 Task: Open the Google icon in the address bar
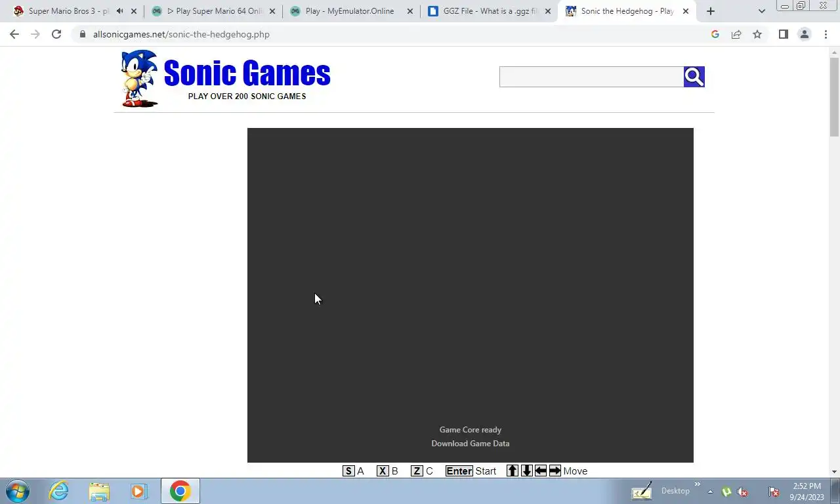coord(715,34)
